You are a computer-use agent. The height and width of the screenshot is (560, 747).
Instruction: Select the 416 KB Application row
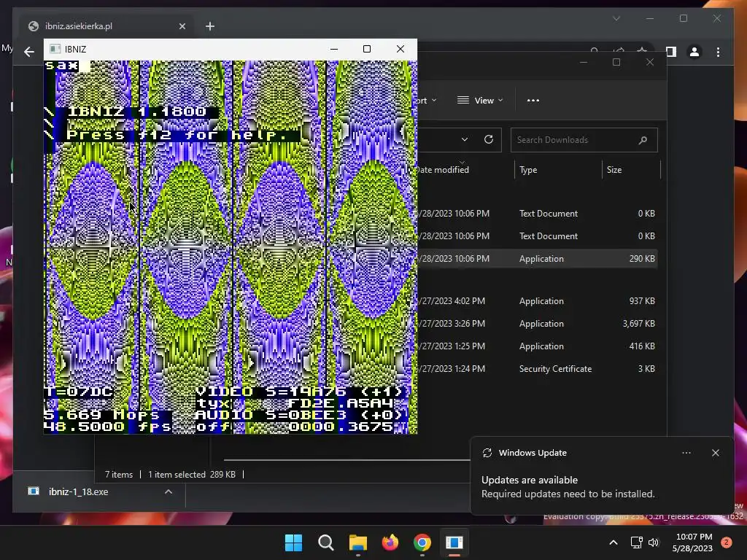point(538,346)
